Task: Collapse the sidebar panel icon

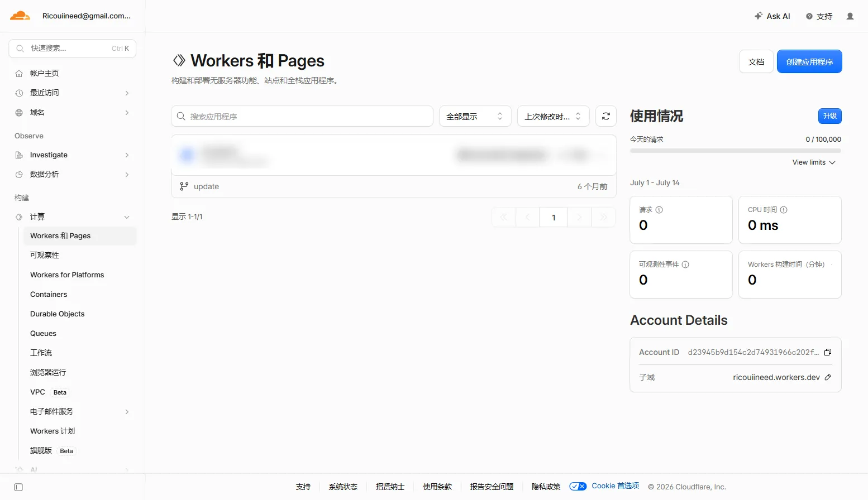Action: click(18, 487)
